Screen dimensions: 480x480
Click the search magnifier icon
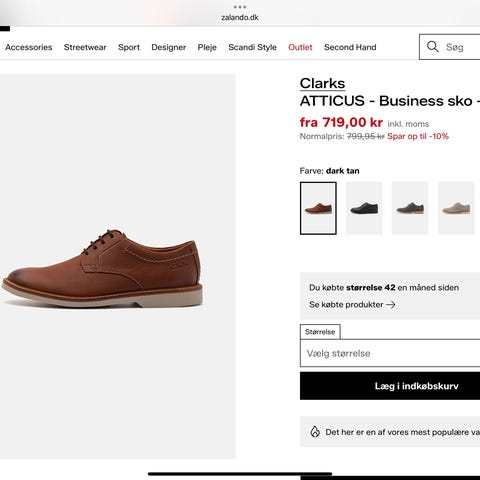click(432, 47)
